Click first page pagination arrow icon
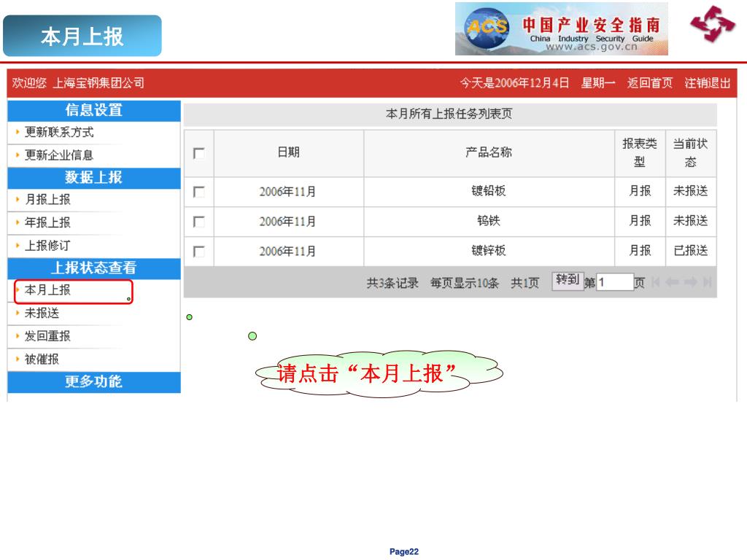The height and width of the screenshot is (560, 747). (656, 282)
